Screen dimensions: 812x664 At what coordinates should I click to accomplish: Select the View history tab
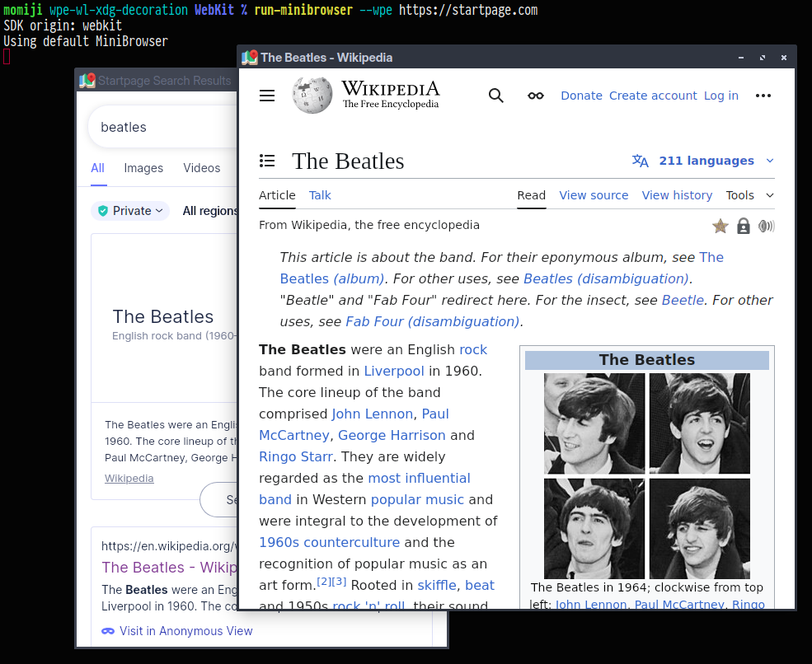[677, 195]
